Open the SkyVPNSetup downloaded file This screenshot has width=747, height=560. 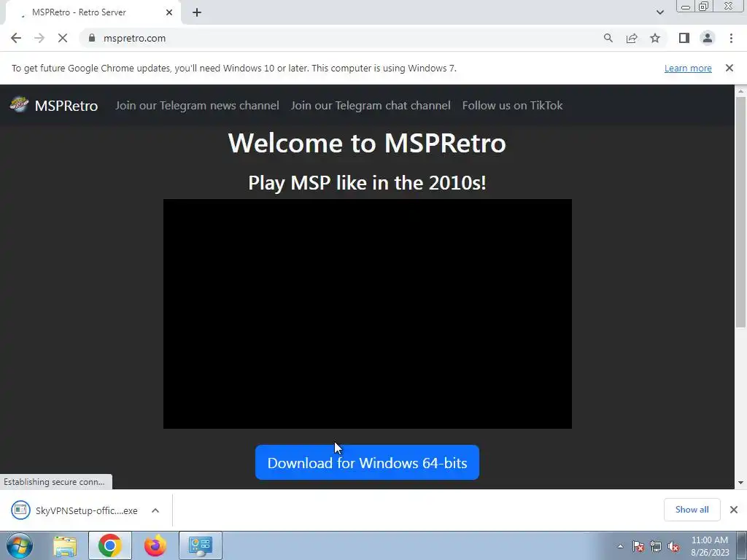[x=75, y=510]
